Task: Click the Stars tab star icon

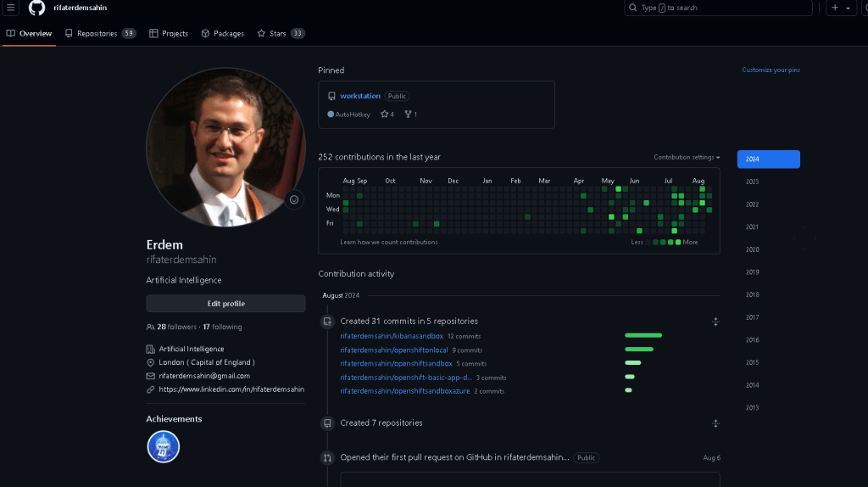Action: coord(261,33)
